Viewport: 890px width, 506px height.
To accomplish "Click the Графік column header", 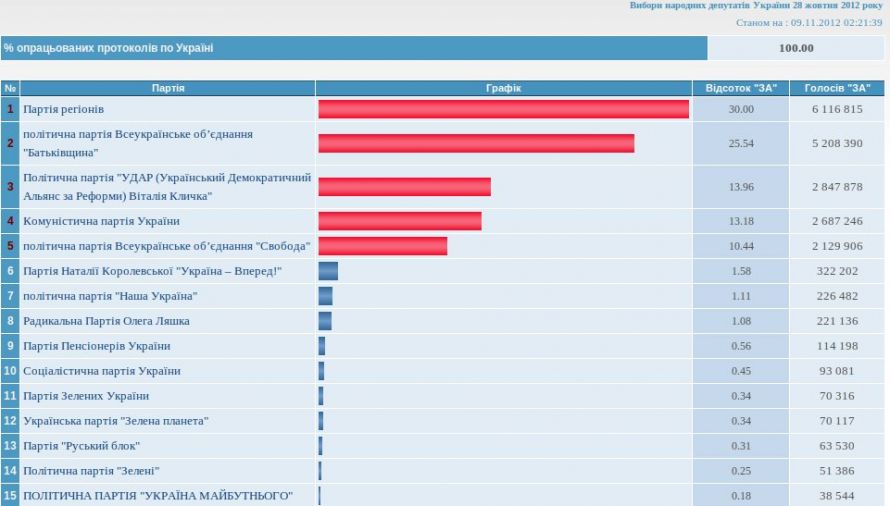I will [x=503, y=88].
